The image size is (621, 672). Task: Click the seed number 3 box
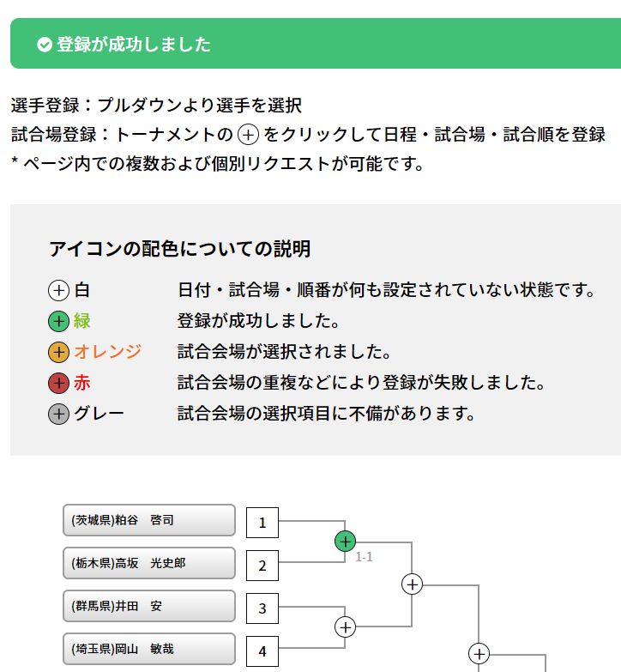pyautogui.click(x=262, y=608)
